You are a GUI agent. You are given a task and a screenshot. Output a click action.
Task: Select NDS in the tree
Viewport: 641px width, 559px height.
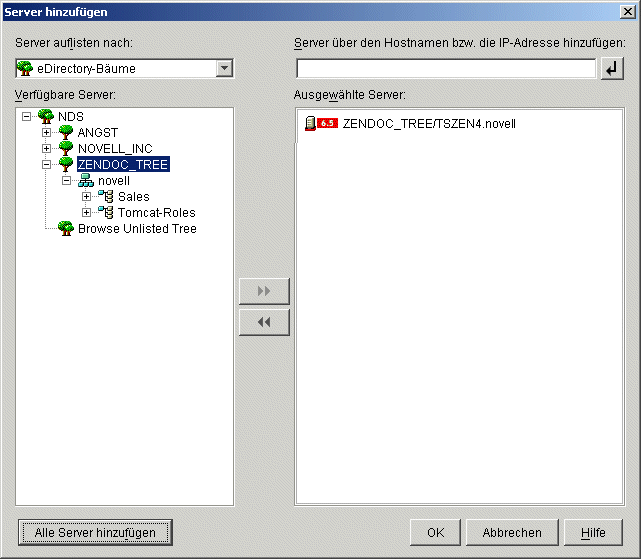(71, 117)
